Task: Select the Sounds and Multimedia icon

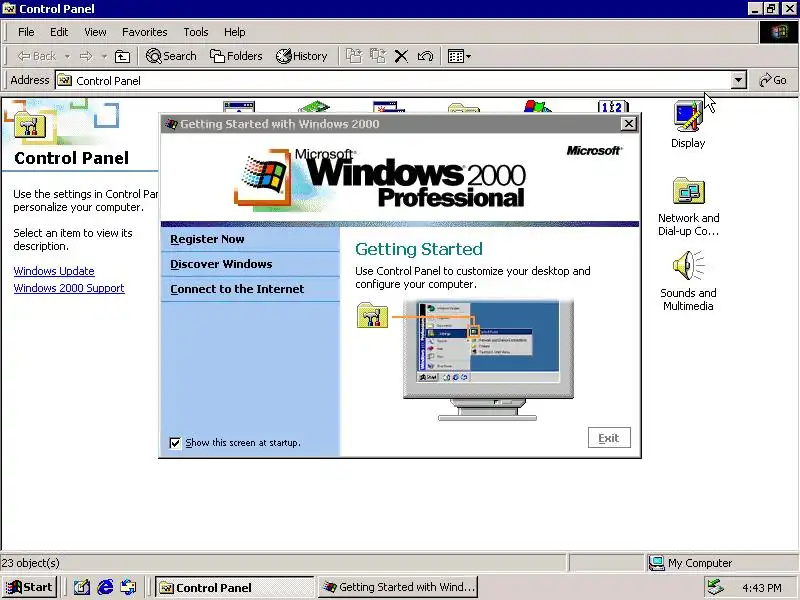Action: pos(688,281)
